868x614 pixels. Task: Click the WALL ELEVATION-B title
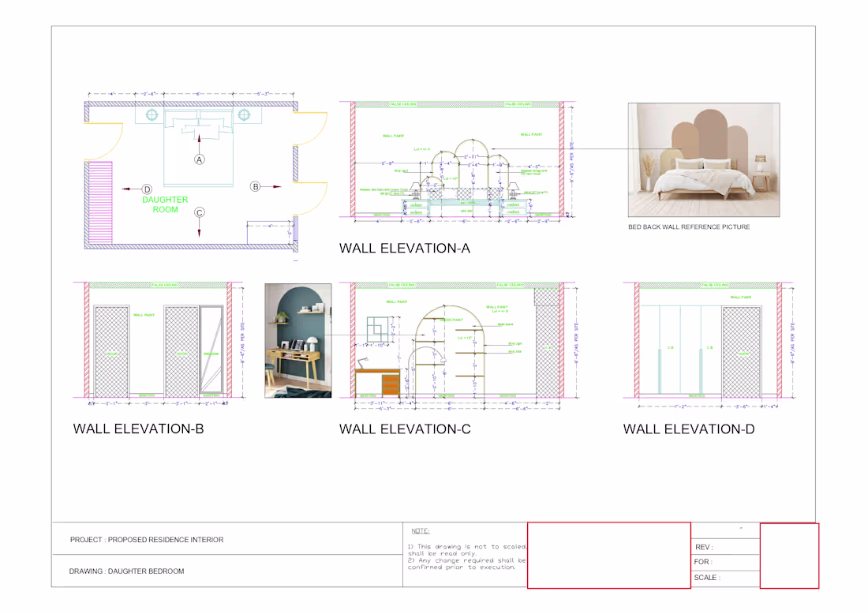(138, 429)
